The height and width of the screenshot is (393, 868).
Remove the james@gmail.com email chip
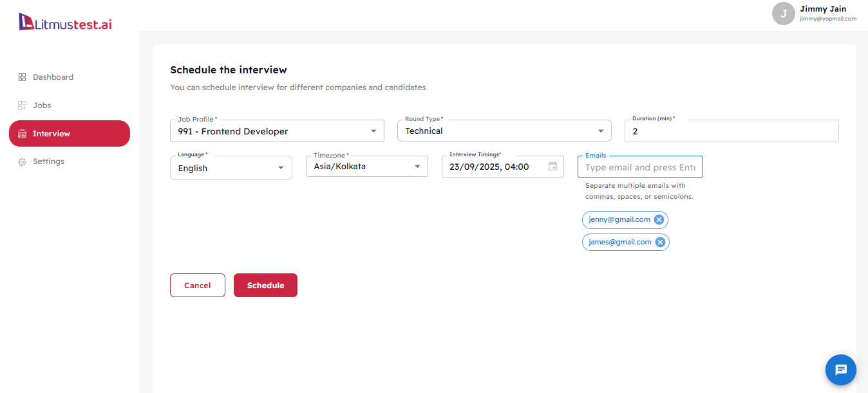(x=660, y=242)
